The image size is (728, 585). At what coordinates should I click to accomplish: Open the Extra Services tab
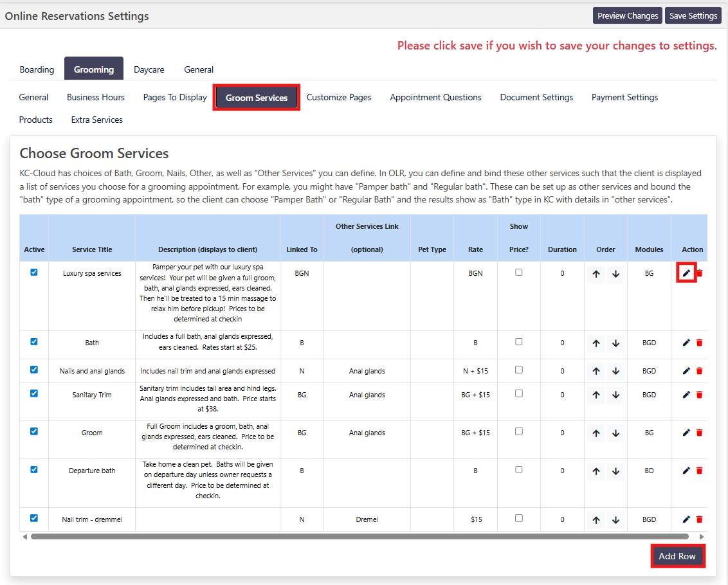click(96, 120)
